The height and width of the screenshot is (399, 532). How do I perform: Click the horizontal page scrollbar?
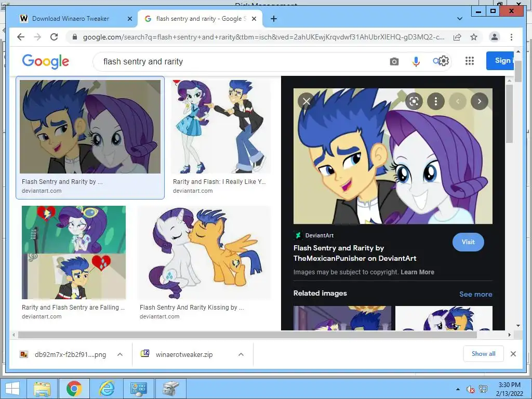point(247,335)
